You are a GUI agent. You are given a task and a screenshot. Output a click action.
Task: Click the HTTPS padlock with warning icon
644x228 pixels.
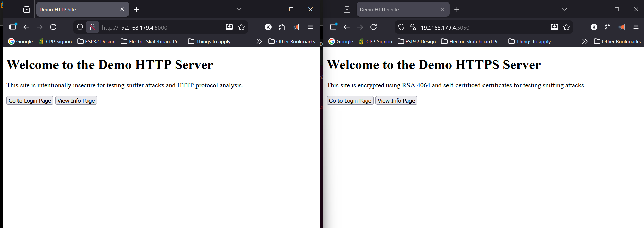point(413,27)
